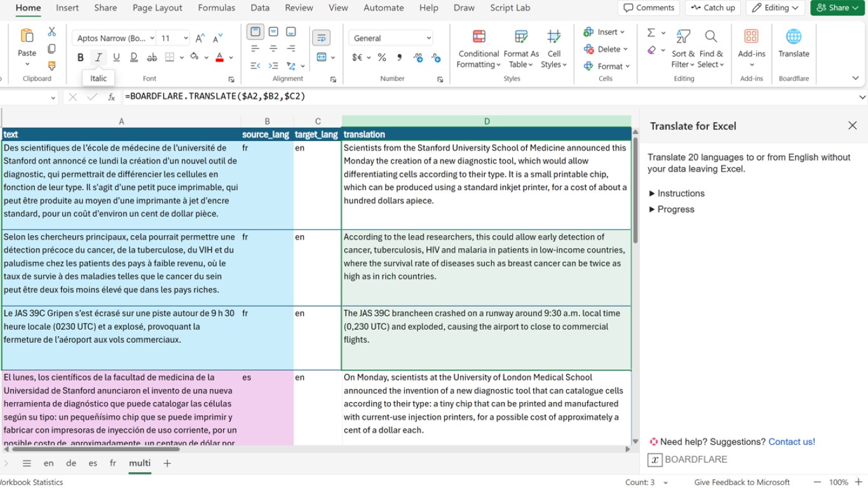Click the red Font Color swatch
This screenshot has width=868, height=488.
(x=220, y=57)
